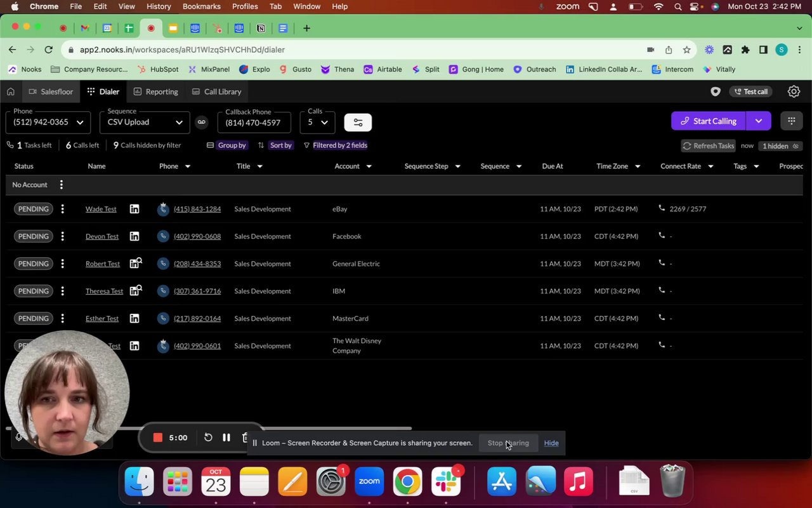Open the settings gear in Nooks
This screenshot has width=812, height=508.
pyautogui.click(x=794, y=91)
